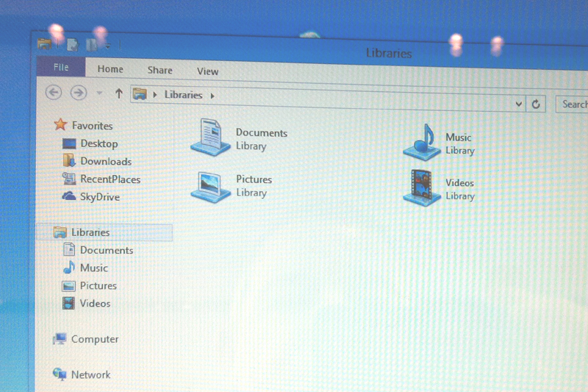588x392 pixels.
Task: Open the File menu tab
Action: [61, 68]
